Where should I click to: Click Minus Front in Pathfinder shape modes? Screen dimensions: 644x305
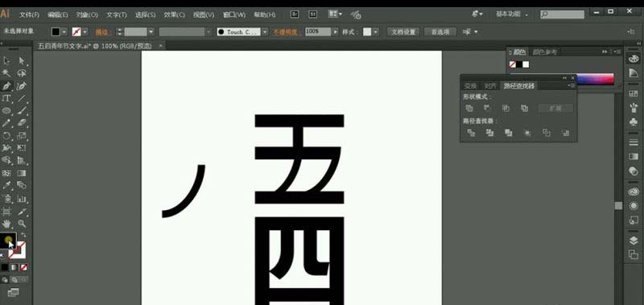488,109
